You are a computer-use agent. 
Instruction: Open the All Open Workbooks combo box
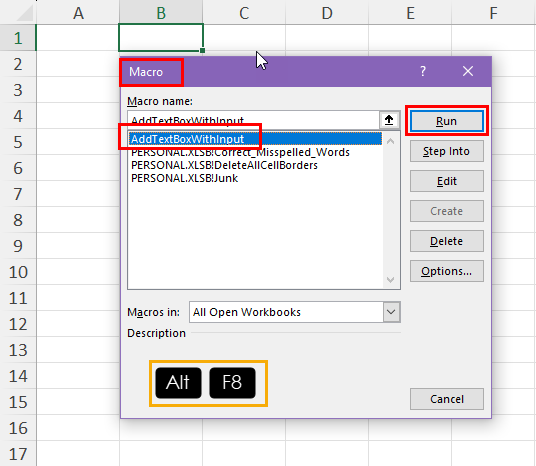click(x=294, y=312)
